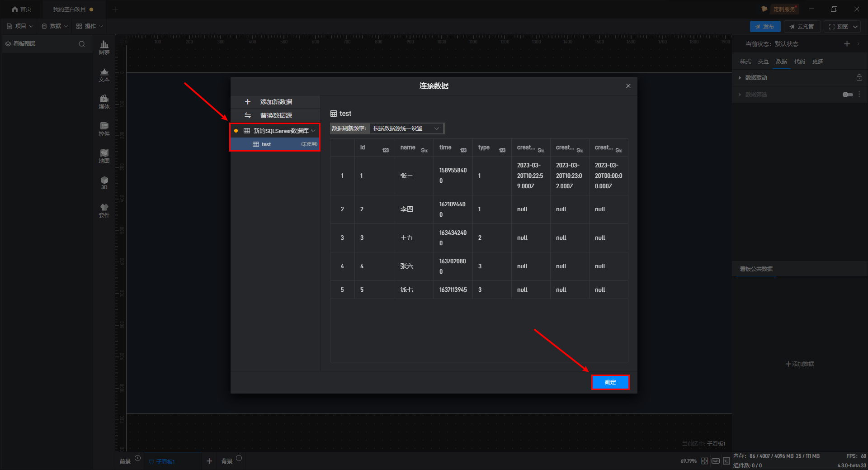Image resolution: width=868 pixels, height=470 pixels.
Task: Open the 地图 (map) component panel
Action: coord(104,156)
